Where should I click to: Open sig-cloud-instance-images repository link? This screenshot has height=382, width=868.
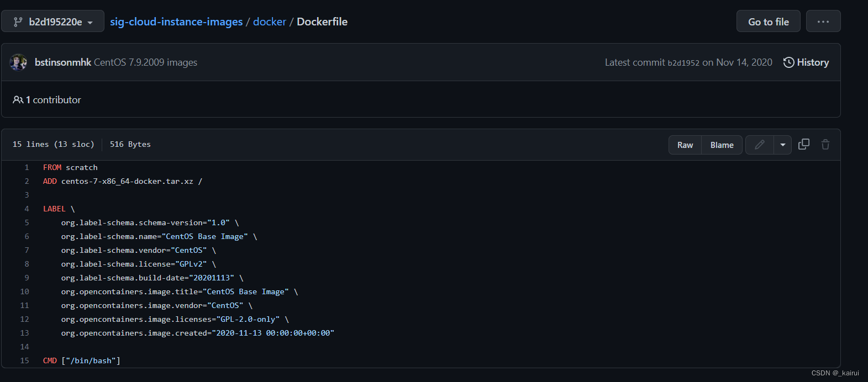[x=176, y=22]
